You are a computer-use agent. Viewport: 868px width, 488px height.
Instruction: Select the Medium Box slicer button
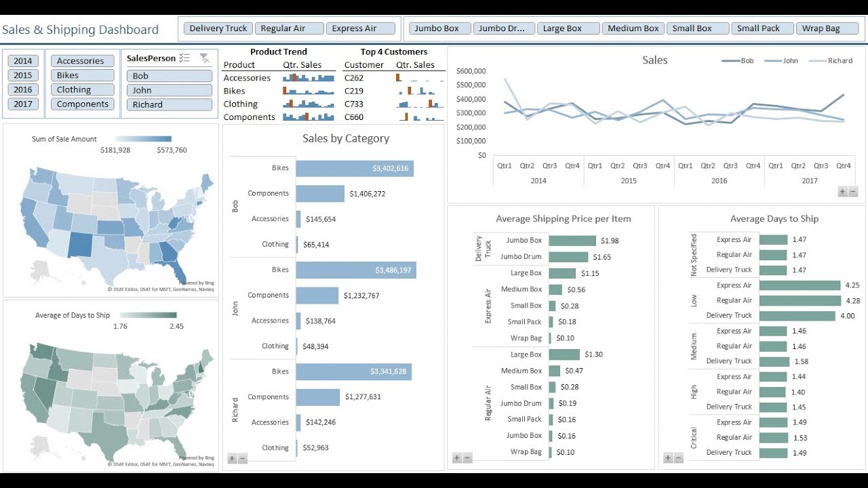(633, 28)
